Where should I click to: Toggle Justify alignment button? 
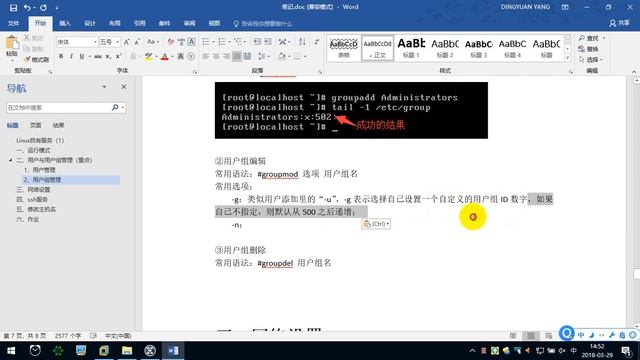click(x=237, y=56)
